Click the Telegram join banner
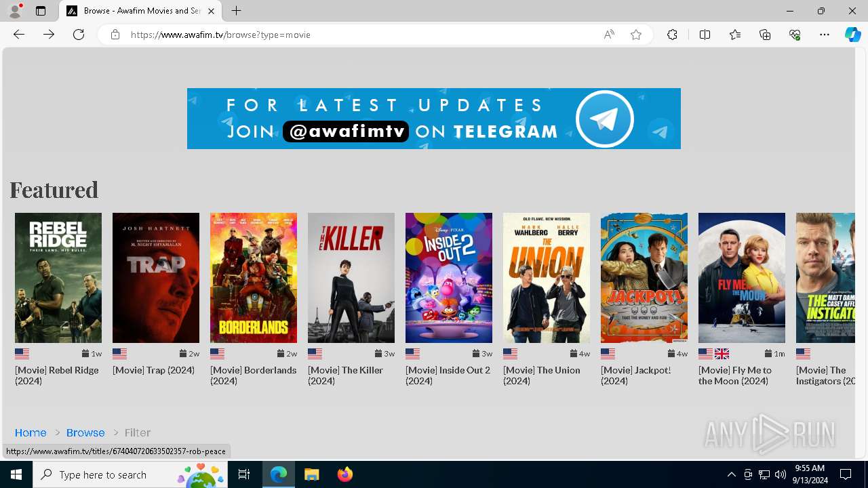Viewport: 868px width, 488px height. pyautogui.click(x=434, y=119)
